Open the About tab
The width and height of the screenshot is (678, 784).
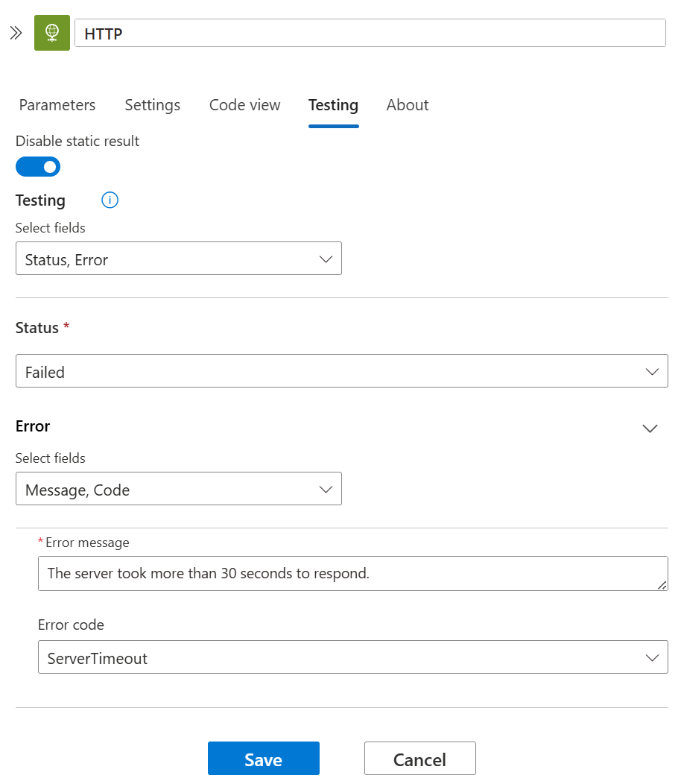point(407,105)
